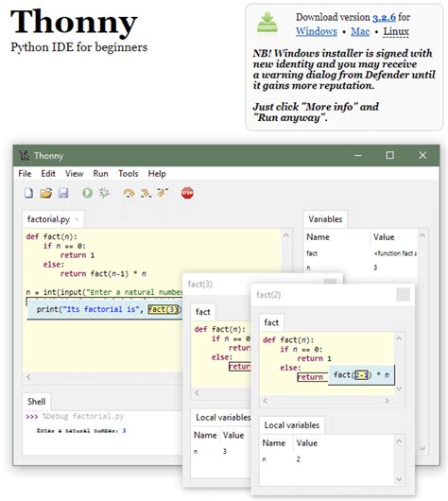The image size is (448, 501).
Task: Select Local variables tab in fact(2) window
Action: [292, 425]
